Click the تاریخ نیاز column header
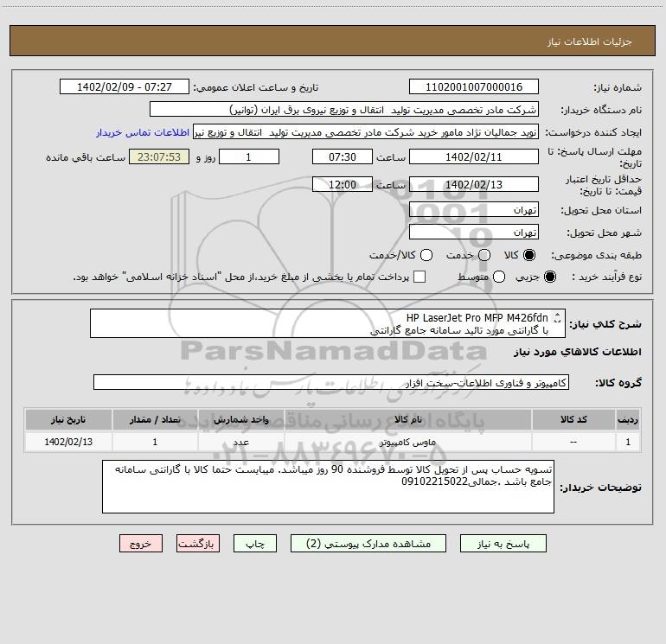 click(x=68, y=419)
